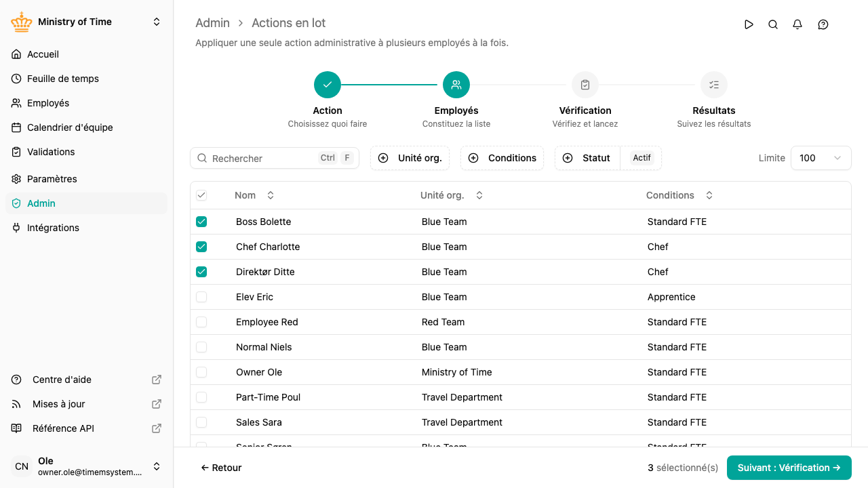The height and width of the screenshot is (488, 868).
Task: Check the Part-Time Poul row checkbox
Action: coord(201,397)
